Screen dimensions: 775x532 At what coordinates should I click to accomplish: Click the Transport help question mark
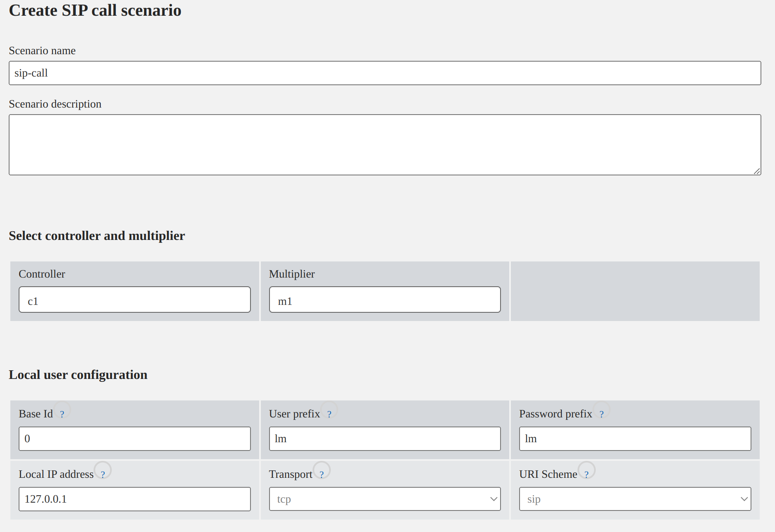(322, 474)
